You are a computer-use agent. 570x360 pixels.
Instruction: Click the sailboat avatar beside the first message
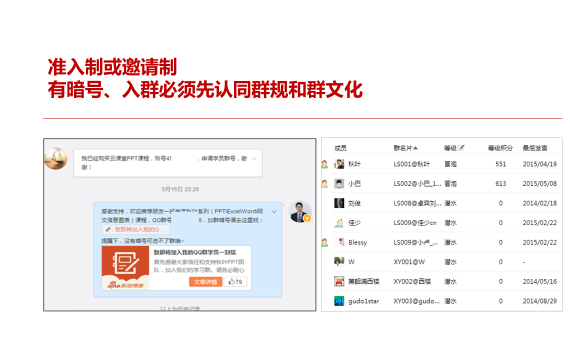point(56,159)
